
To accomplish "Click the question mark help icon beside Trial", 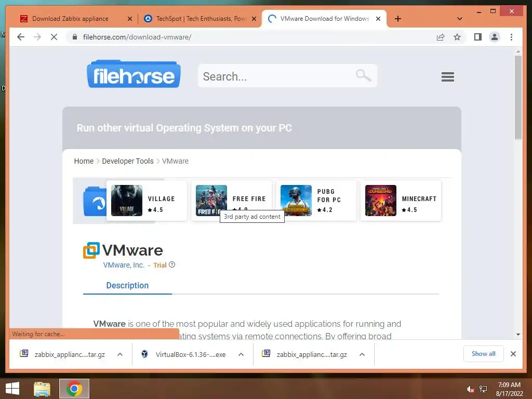I will (x=172, y=264).
